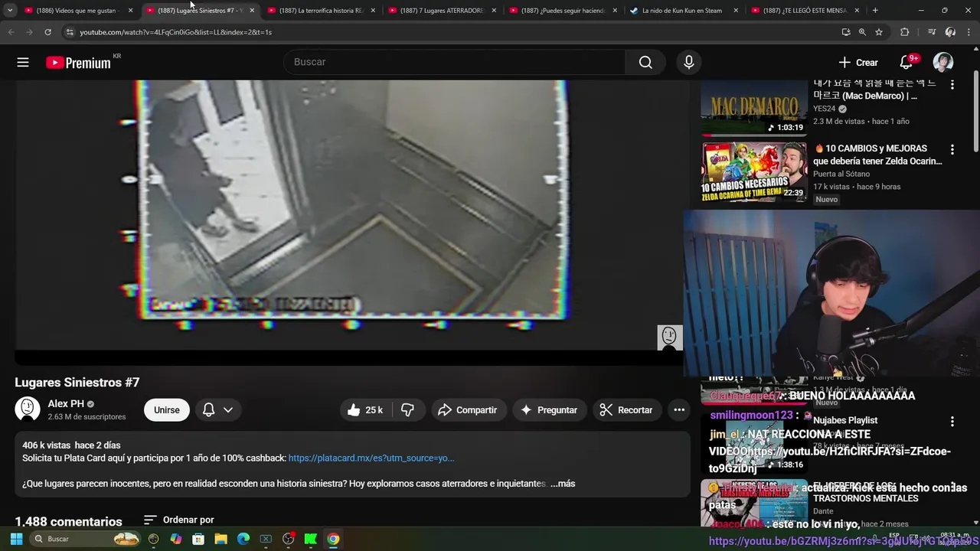Image resolution: width=980 pixels, height=551 pixels.
Task: Open OBS Studio from taskbar
Action: (288, 539)
